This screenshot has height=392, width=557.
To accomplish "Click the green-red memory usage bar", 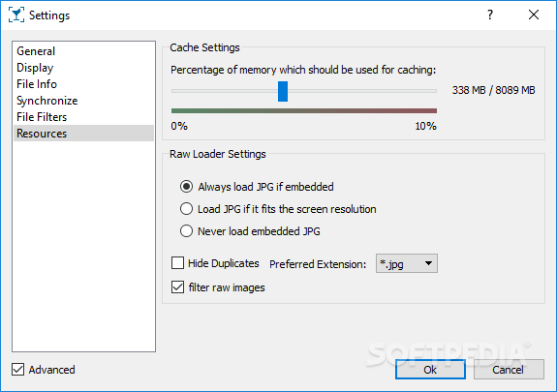I will [304, 110].
